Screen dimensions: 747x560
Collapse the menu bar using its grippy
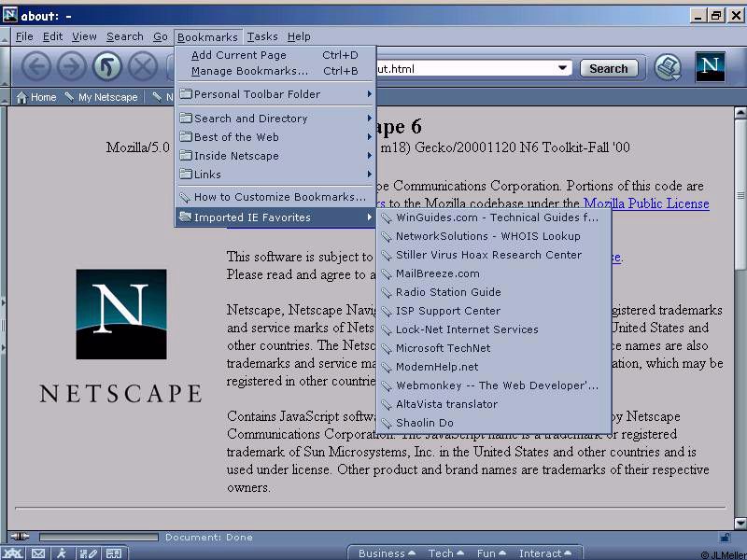[x=5, y=36]
